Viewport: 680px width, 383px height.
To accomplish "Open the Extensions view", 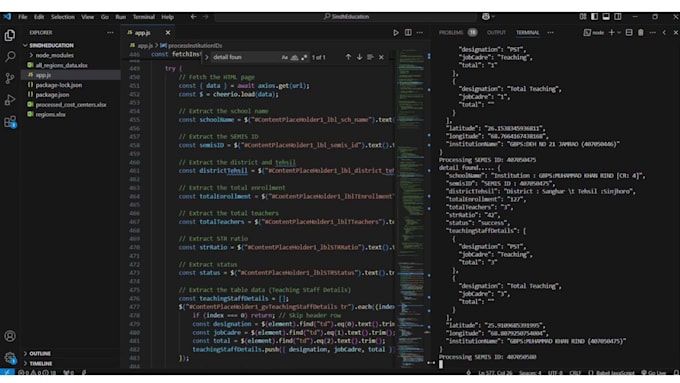I will pyautogui.click(x=10, y=121).
